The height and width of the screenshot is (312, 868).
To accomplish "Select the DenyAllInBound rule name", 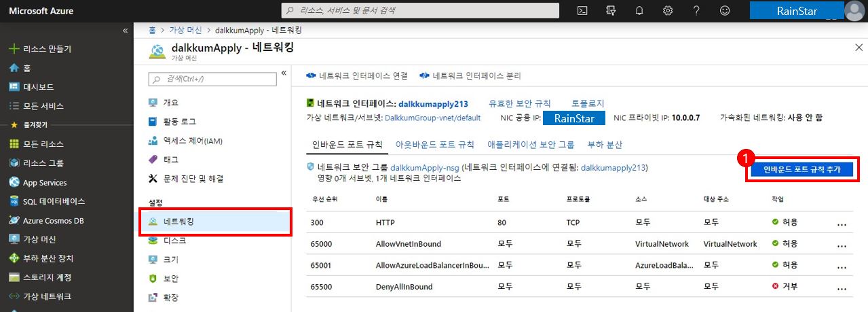I will click(404, 287).
